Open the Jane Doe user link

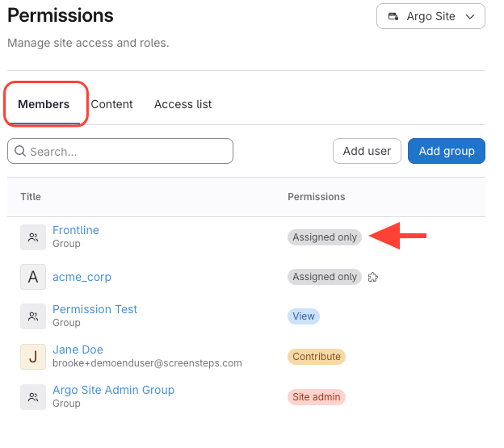(78, 350)
